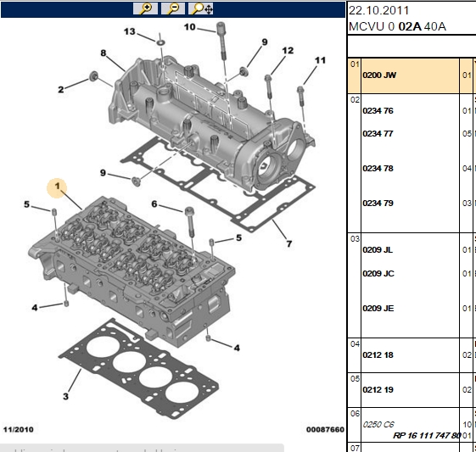Click replacement part RP 16 111 747 80

click(x=427, y=436)
